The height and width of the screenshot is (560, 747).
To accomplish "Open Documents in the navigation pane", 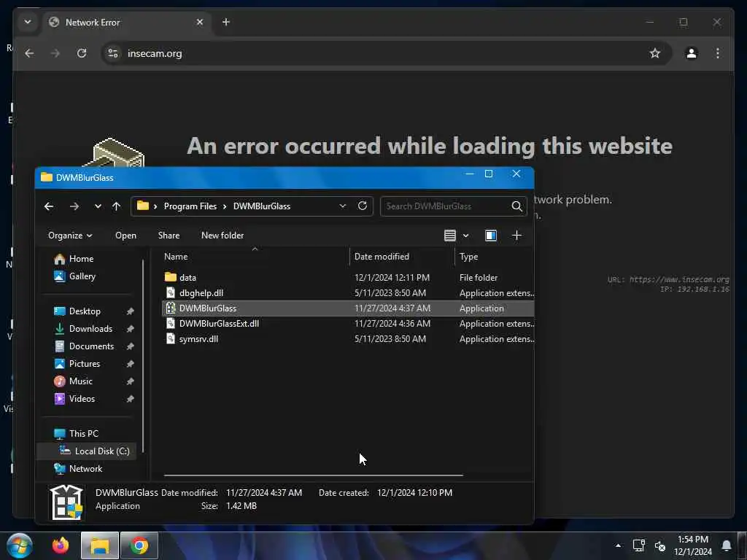I will 84,346.
